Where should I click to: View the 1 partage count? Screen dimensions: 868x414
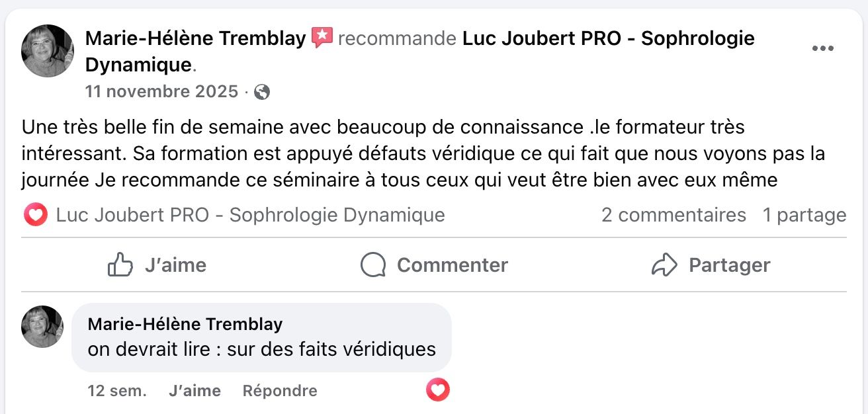tap(804, 215)
